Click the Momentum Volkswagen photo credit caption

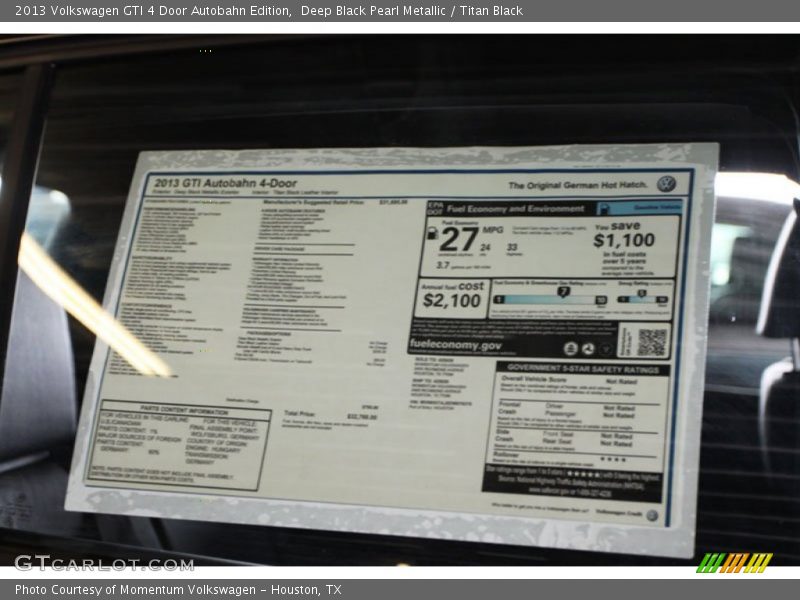point(178,590)
